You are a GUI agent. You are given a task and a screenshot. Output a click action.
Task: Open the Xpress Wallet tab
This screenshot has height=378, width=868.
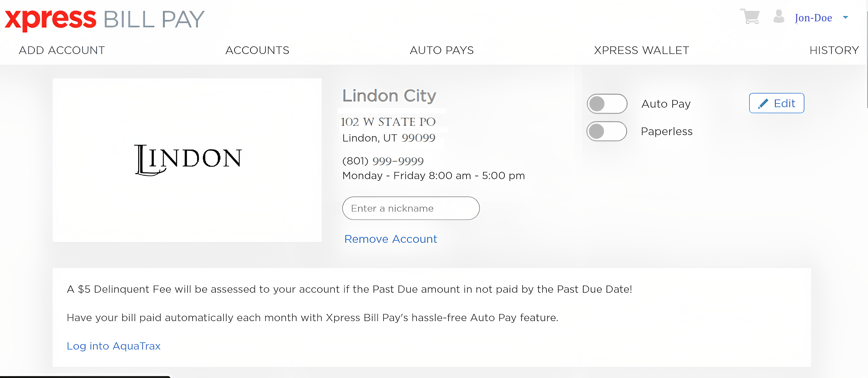(x=641, y=50)
